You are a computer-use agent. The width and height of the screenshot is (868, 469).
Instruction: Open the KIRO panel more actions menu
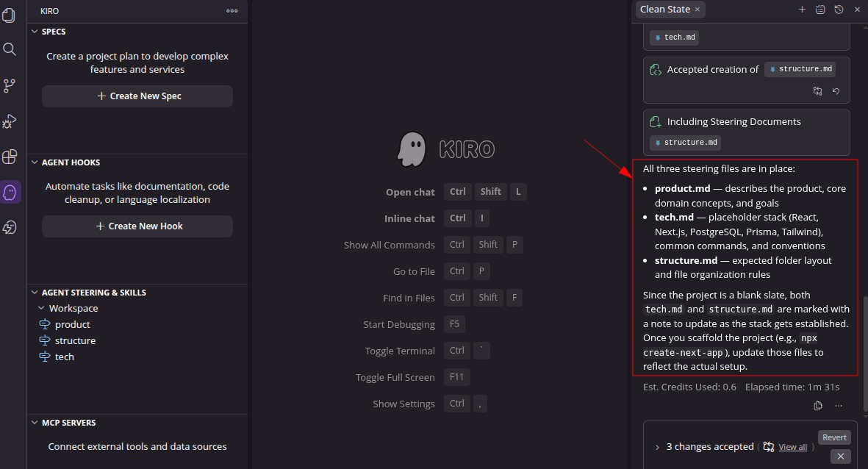(232, 10)
